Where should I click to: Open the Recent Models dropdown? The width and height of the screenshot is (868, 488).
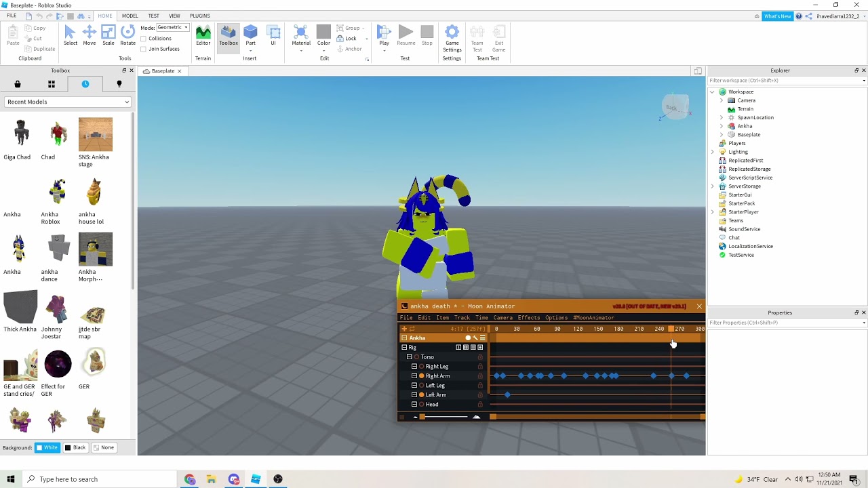[67, 102]
